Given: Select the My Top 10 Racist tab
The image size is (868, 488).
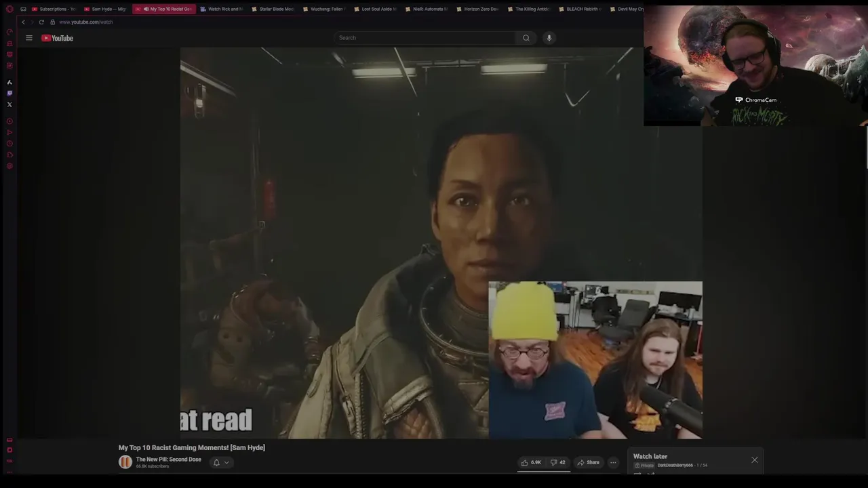Looking at the screenshot, I should click(164, 9).
